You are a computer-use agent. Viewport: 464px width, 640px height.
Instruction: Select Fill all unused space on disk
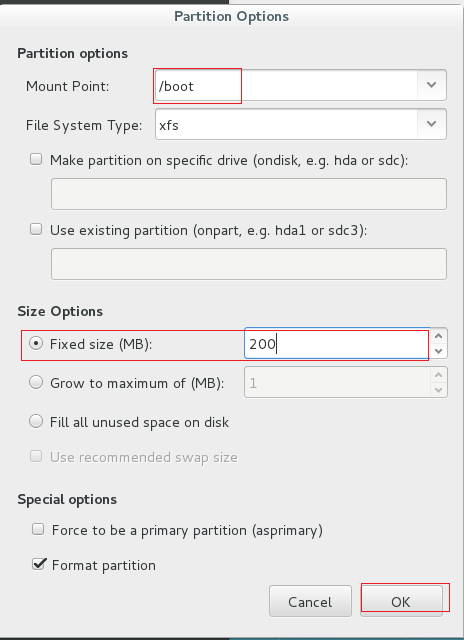[x=36, y=421]
